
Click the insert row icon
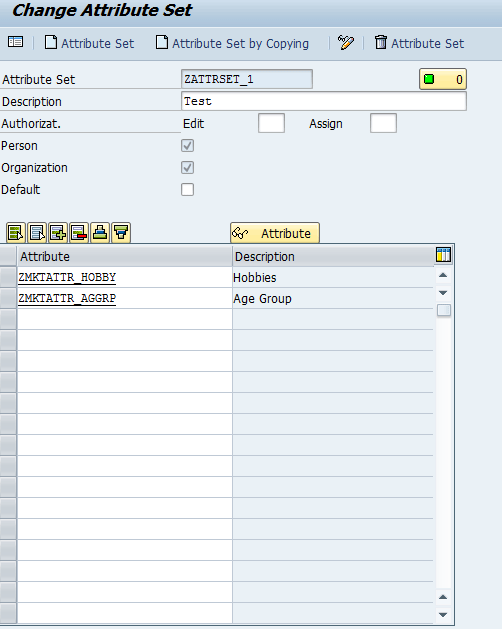(58, 233)
